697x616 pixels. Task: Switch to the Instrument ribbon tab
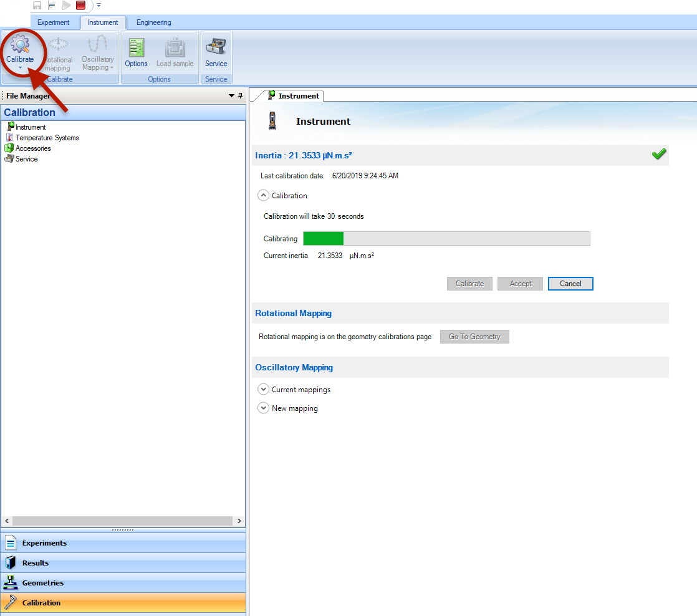(103, 22)
